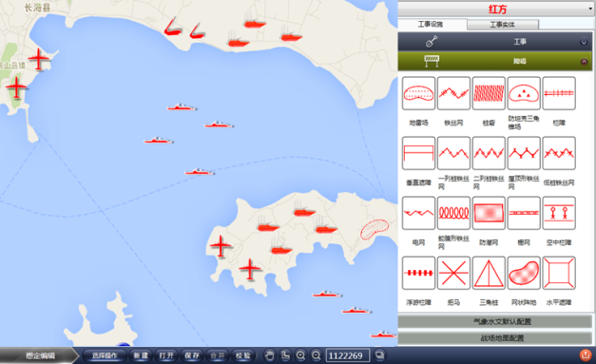The width and height of the screenshot is (596, 364).
Task: Pick the 空中拦障 aerial barrier icon
Action: (559, 213)
